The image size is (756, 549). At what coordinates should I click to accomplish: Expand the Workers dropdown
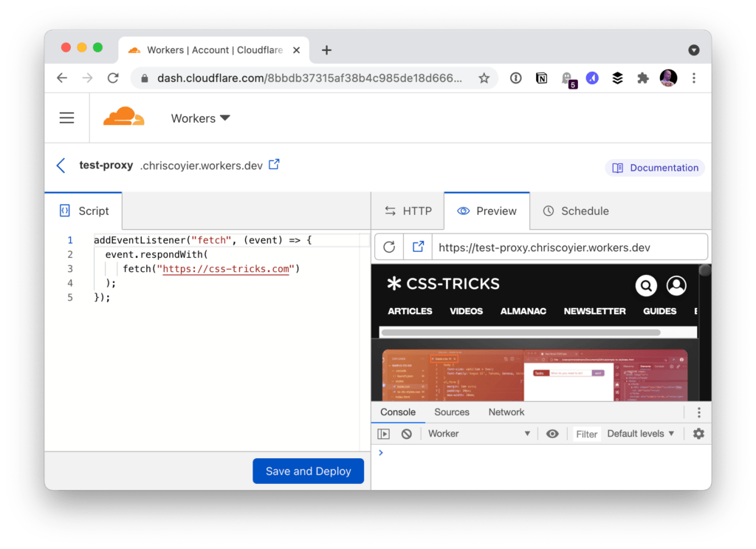coord(200,118)
